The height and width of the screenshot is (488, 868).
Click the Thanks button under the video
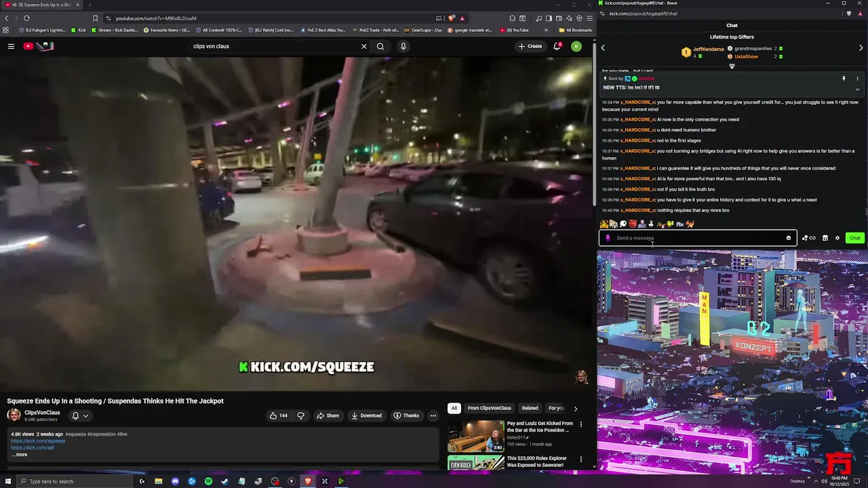pyautogui.click(x=406, y=415)
